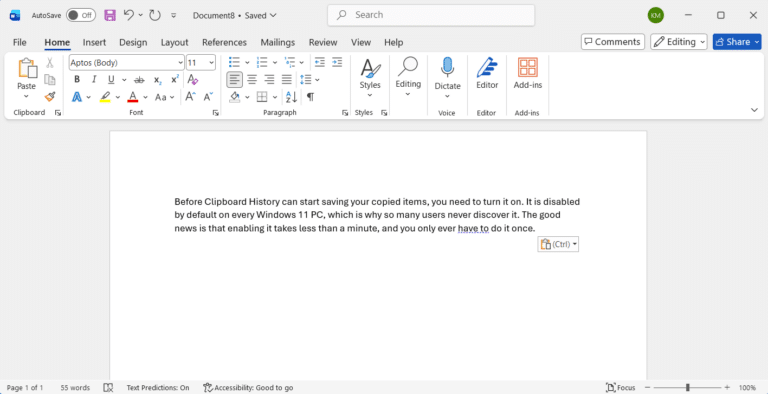
Task: Increase paragraph indent
Action: (337, 62)
